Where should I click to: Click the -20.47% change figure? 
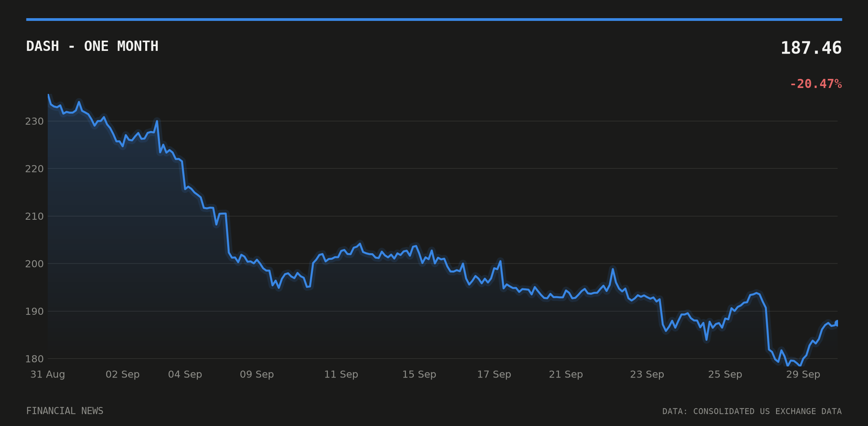tap(816, 84)
